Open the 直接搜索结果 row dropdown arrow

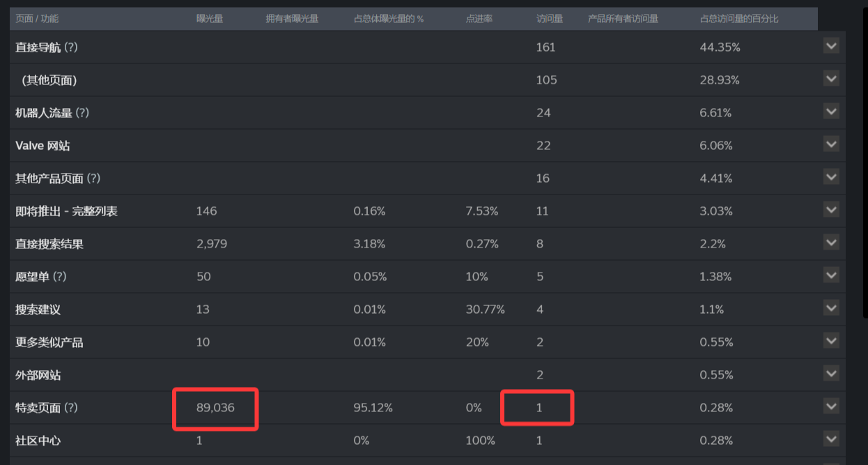(x=831, y=243)
